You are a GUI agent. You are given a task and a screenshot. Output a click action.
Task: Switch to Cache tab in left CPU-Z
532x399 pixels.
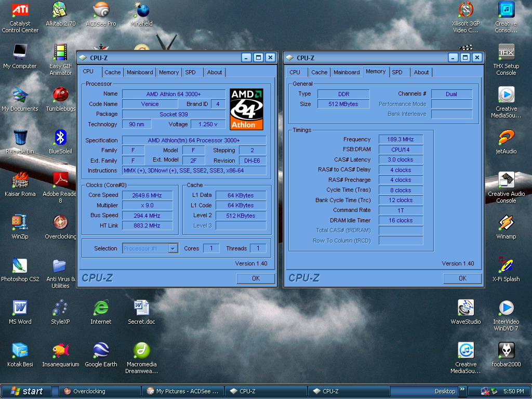[x=113, y=72]
